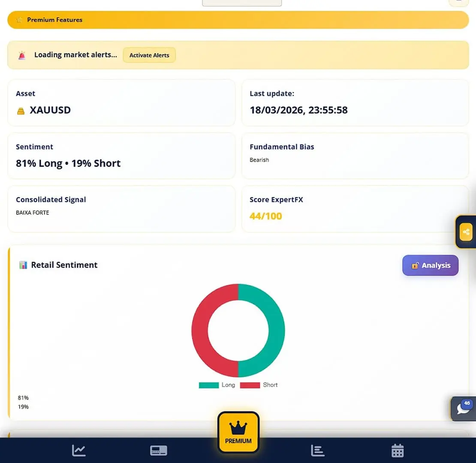
Task: Click the Premium Features banner
Action: click(x=238, y=20)
